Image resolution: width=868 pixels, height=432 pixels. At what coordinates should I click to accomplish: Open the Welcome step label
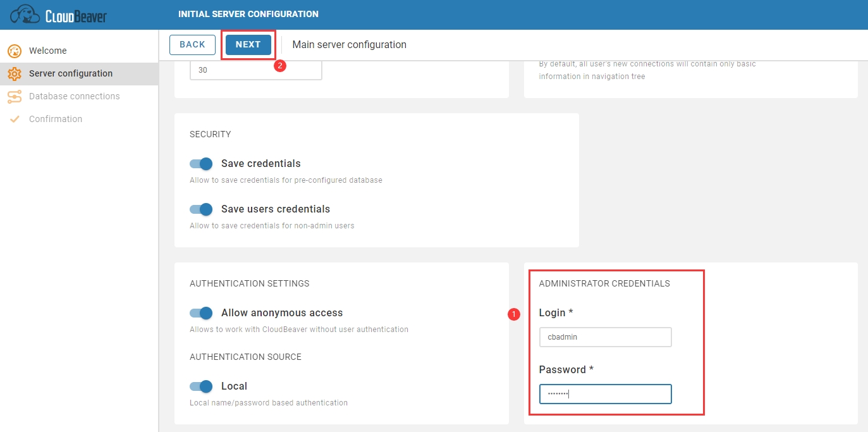coord(47,51)
